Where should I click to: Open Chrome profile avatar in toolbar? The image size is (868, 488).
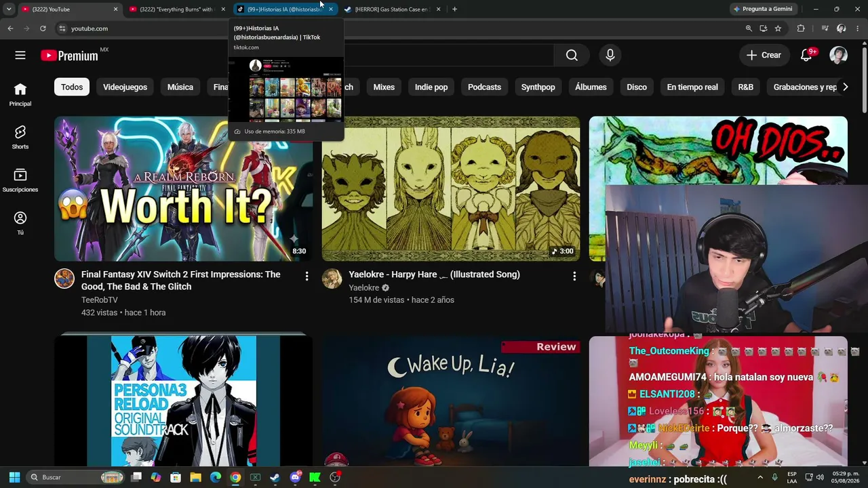coord(842,28)
